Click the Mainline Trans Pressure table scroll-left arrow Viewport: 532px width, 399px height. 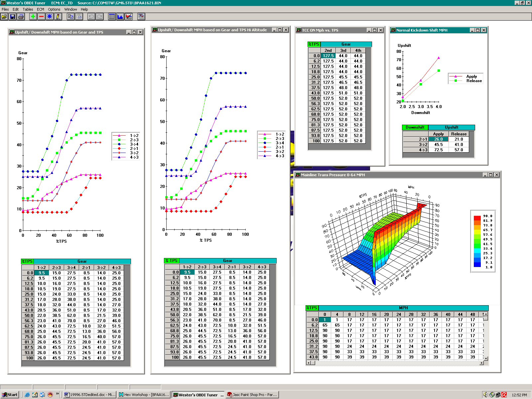click(x=309, y=363)
